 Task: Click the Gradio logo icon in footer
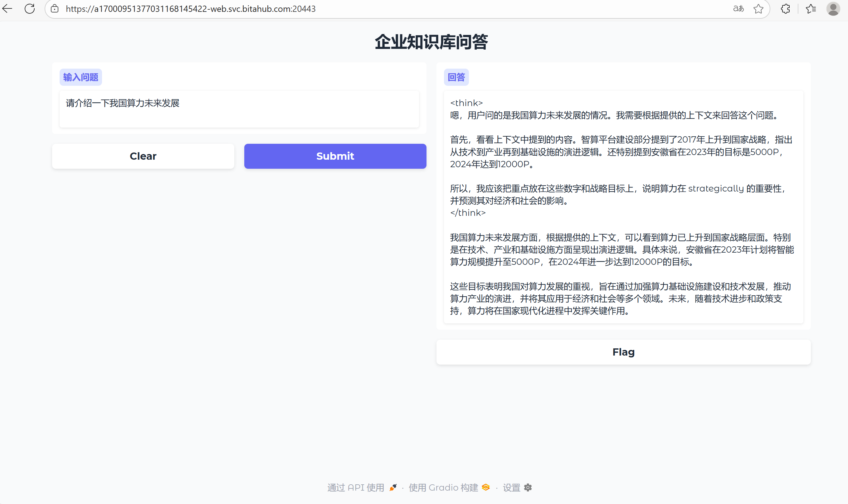[486, 487]
